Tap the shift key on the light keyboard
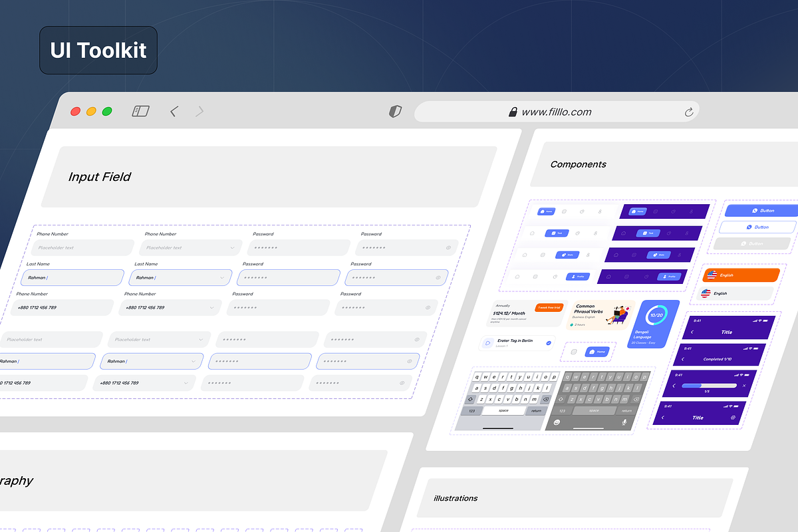 pos(471,399)
